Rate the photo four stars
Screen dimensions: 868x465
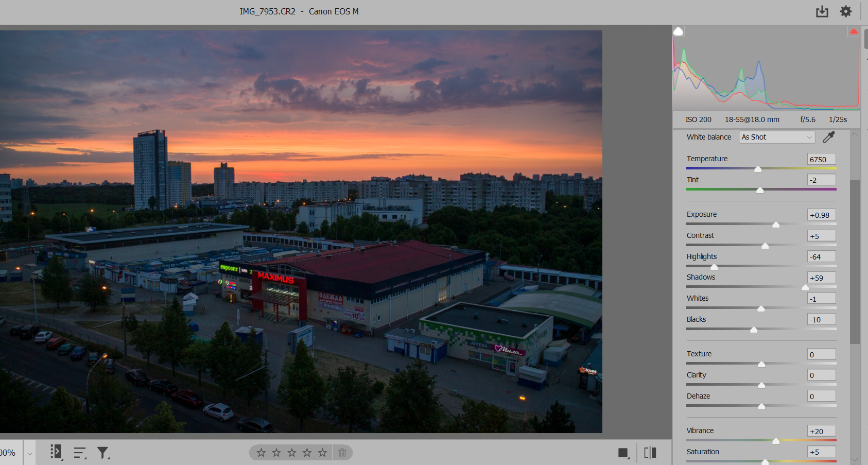coord(307,453)
